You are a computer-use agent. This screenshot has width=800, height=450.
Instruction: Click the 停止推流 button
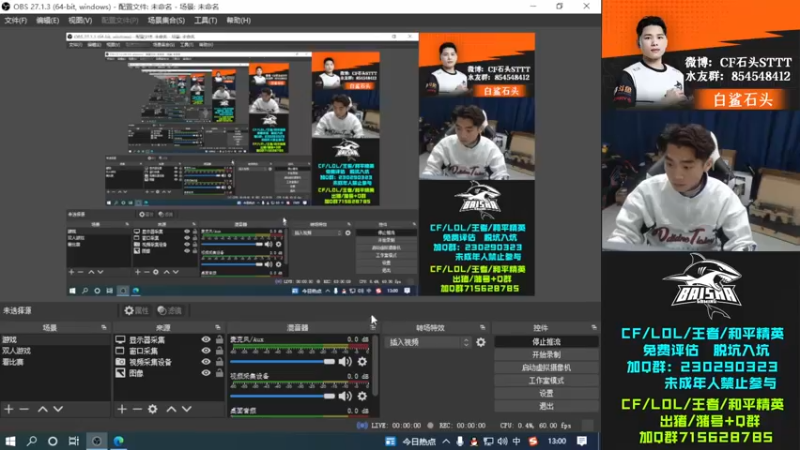pyautogui.click(x=546, y=342)
